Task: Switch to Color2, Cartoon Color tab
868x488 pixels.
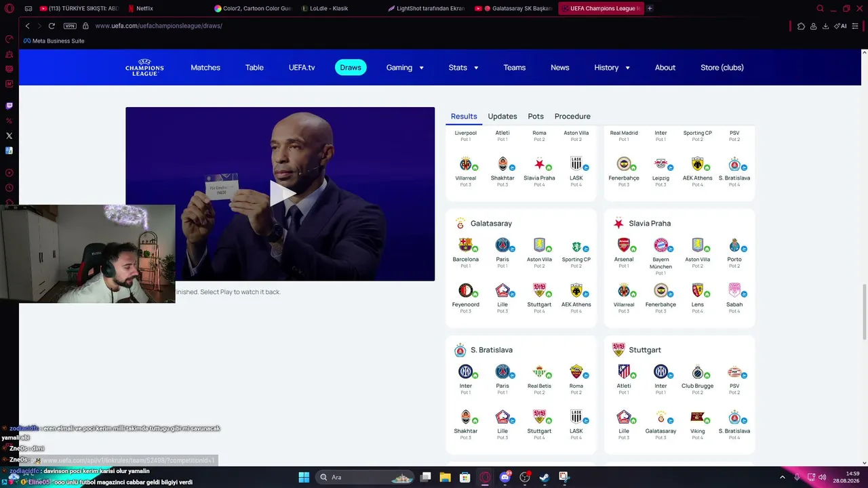Action: point(252,8)
